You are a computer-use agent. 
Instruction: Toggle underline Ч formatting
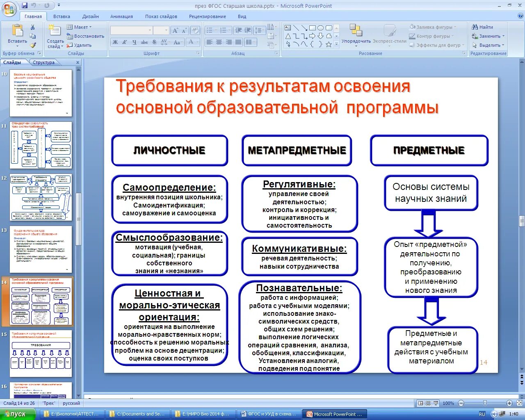[134, 42]
